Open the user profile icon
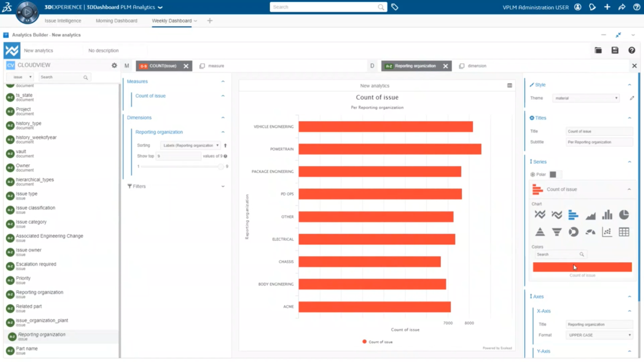The width and height of the screenshot is (644, 362). tap(577, 7)
